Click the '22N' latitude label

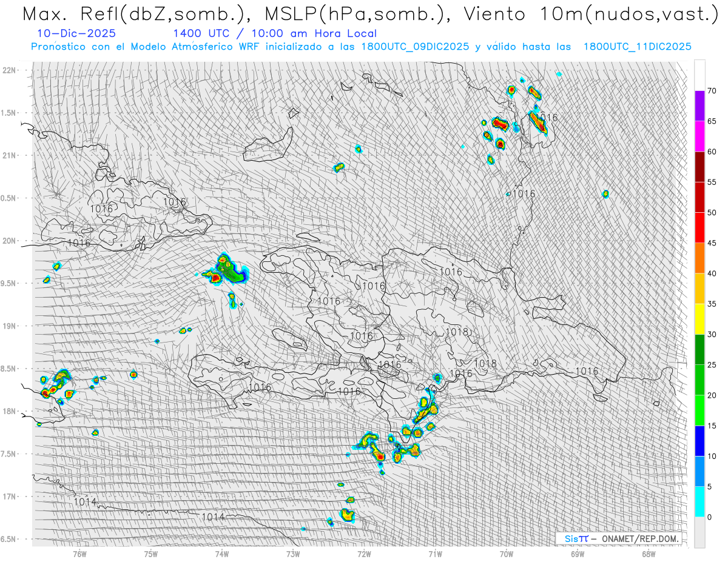coord(9,70)
